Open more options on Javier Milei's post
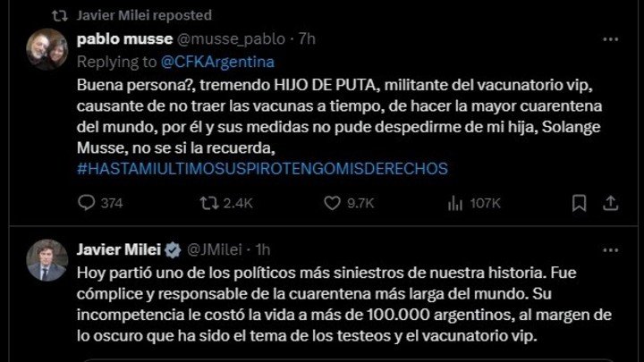644x362 pixels. 610,250
